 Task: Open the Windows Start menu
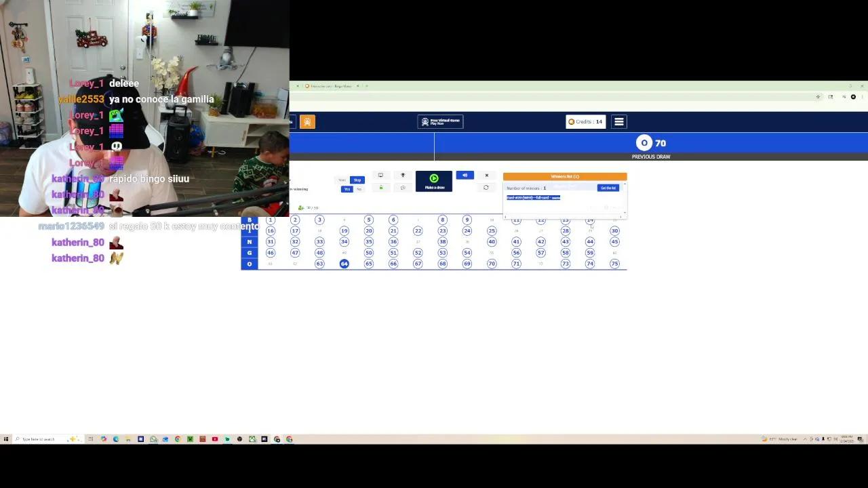point(6,439)
